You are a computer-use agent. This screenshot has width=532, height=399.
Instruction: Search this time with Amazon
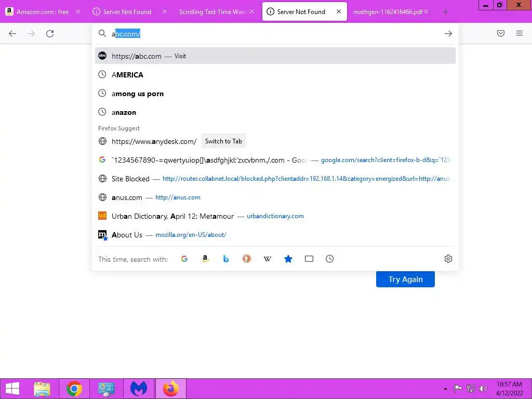point(205,259)
